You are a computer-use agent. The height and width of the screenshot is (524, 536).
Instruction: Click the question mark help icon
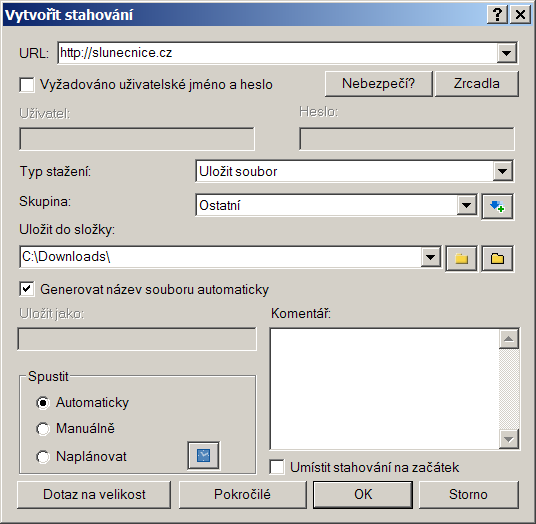click(497, 15)
